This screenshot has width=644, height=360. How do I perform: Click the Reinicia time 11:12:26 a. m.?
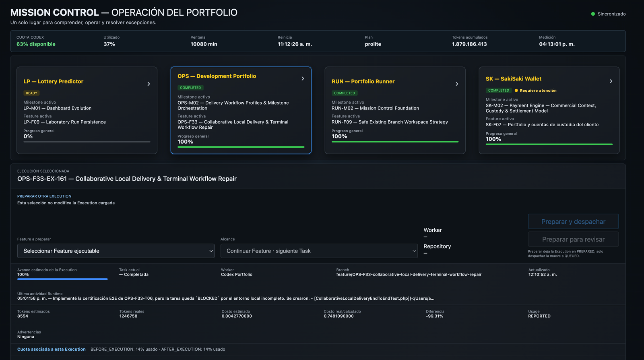click(295, 44)
